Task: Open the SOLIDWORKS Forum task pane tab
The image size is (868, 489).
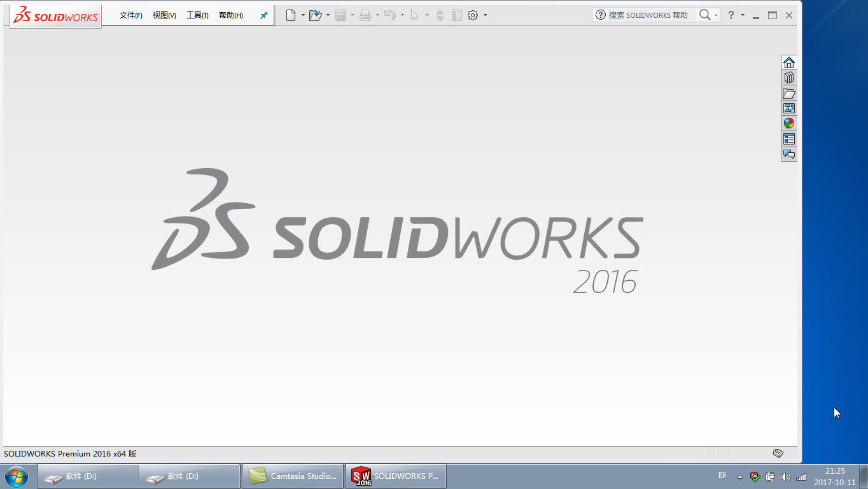Action: 789,154
